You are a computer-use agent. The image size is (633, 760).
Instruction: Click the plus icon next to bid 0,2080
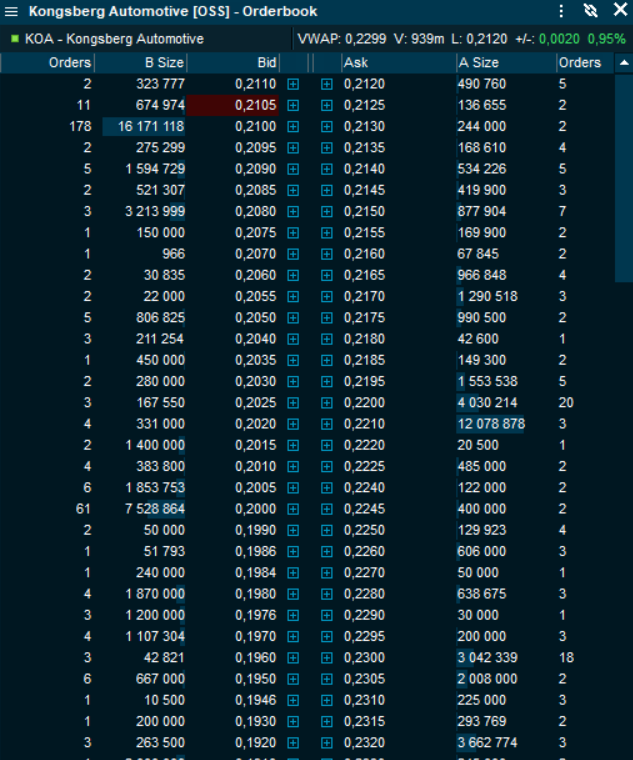coord(293,212)
